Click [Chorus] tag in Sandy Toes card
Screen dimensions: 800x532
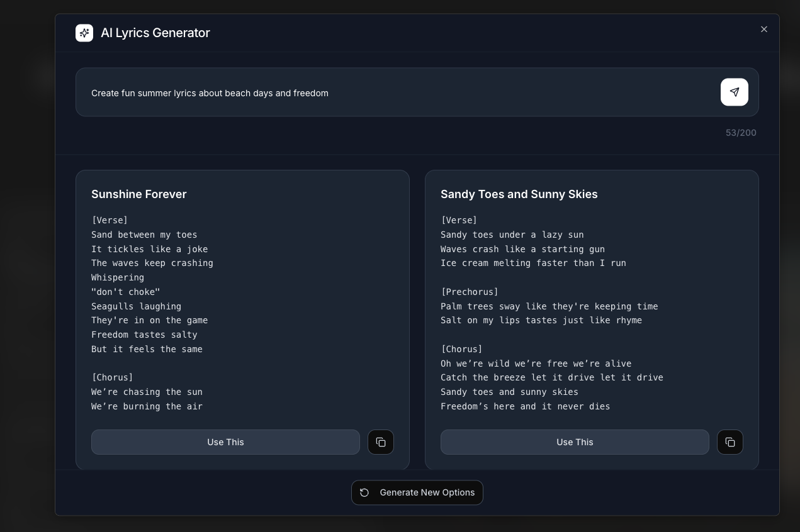coord(461,349)
